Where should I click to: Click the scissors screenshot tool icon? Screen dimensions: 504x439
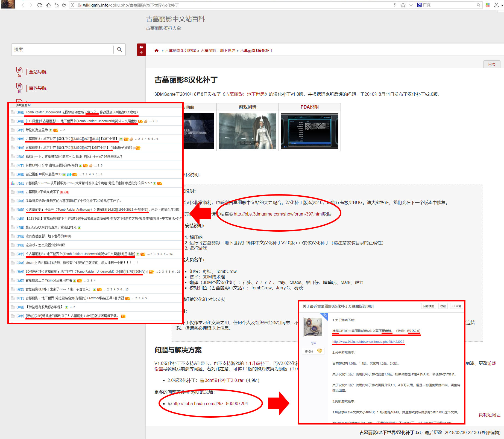point(496,5)
